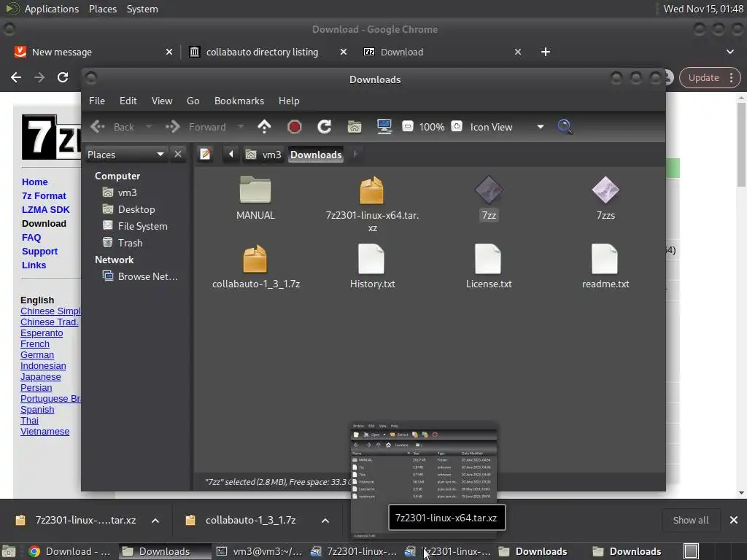Close the Places side pane

178,155
